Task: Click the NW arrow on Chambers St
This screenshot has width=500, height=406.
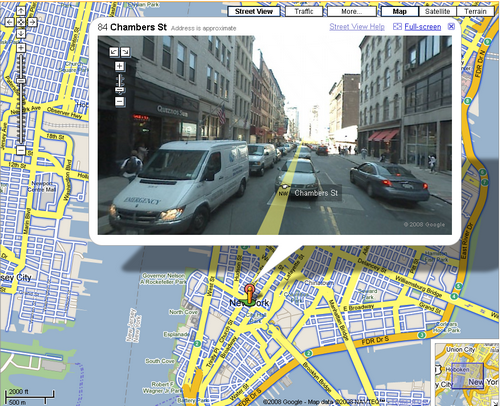Action: [284, 188]
